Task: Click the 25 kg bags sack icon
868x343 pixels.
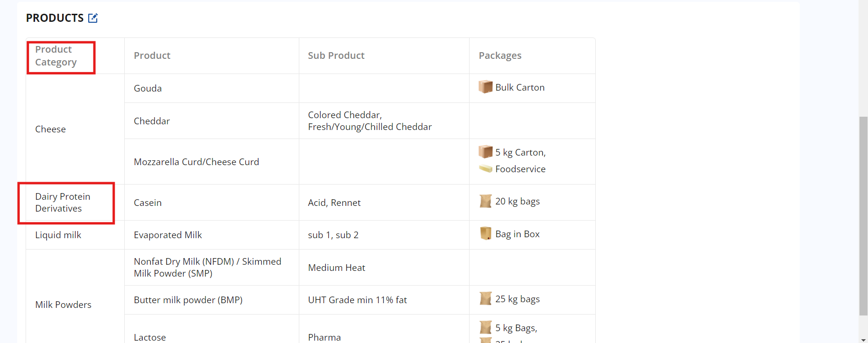Action: coord(485,299)
